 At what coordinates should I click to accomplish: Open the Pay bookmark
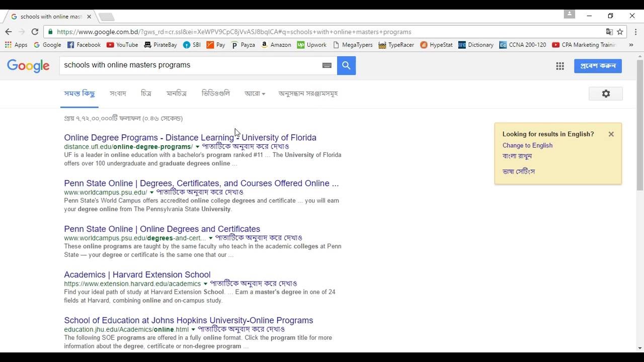coord(216,45)
